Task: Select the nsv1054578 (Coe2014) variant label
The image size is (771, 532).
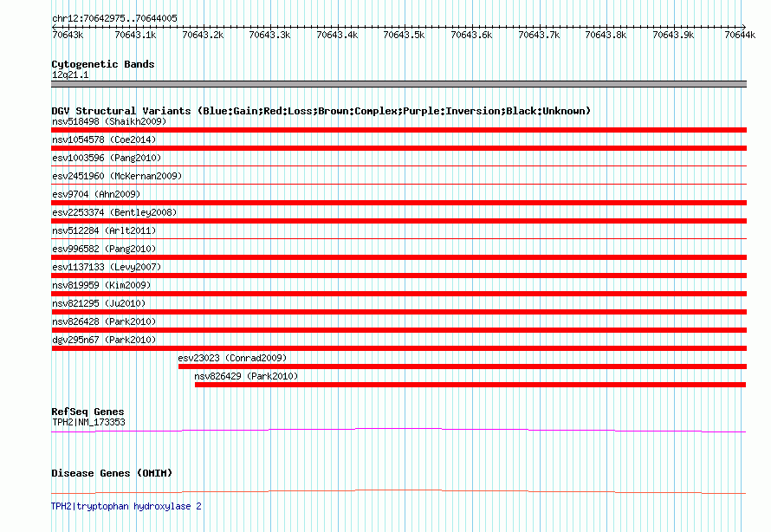Action: (104, 139)
